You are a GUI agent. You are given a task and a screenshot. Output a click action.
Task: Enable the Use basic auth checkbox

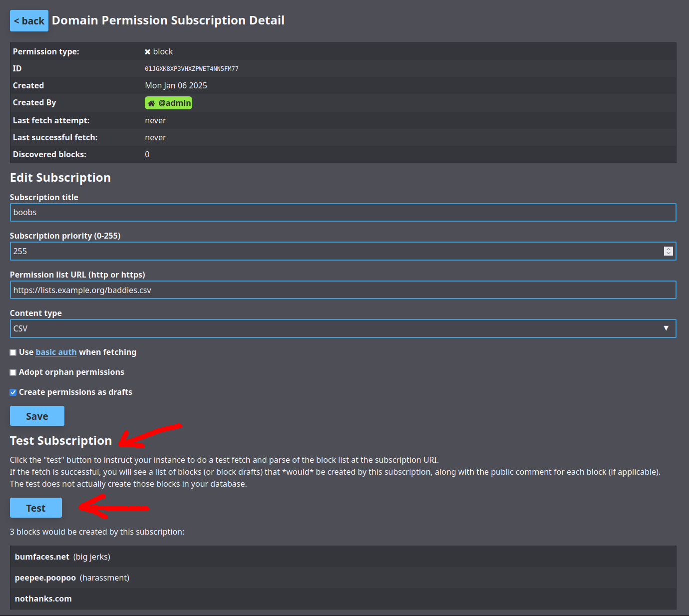[x=13, y=352]
